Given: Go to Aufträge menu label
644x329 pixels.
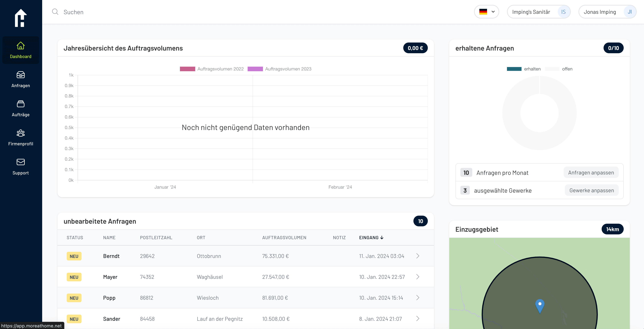Looking at the screenshot, I should click(21, 115).
